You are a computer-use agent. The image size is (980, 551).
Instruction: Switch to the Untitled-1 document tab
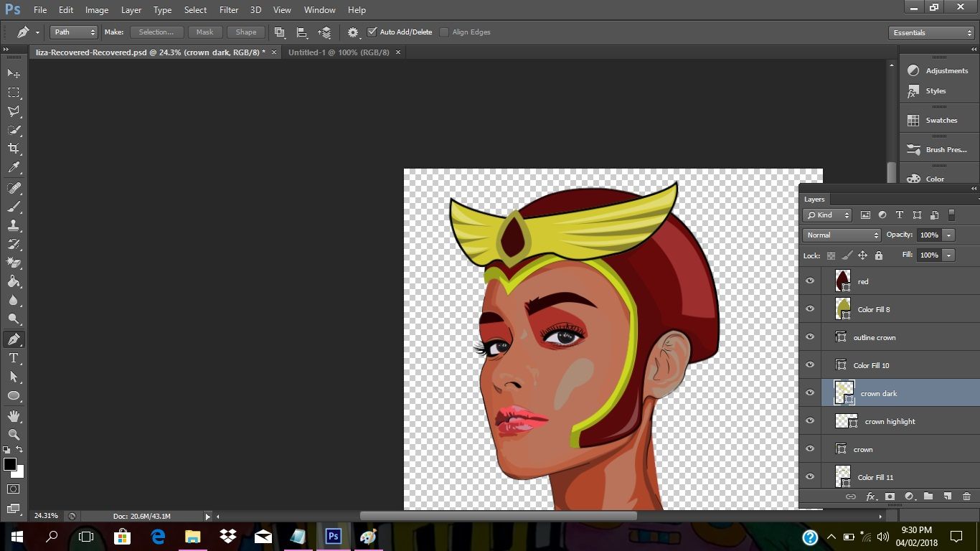tap(339, 52)
